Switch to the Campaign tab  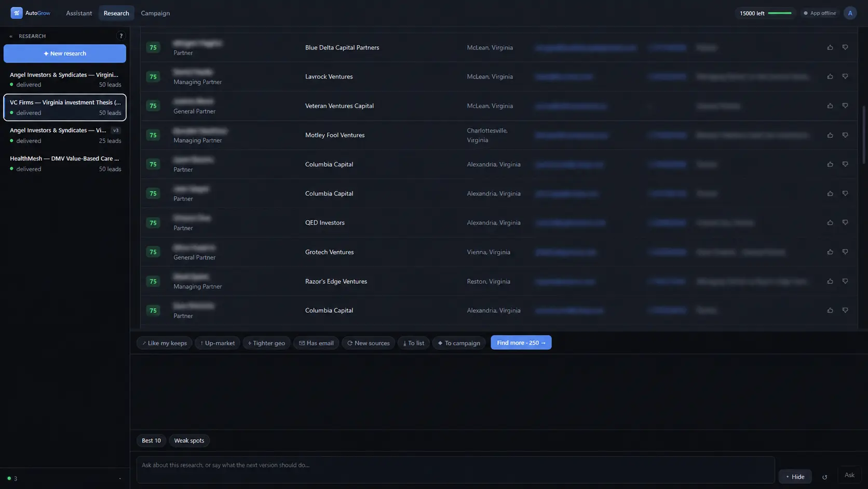(155, 13)
